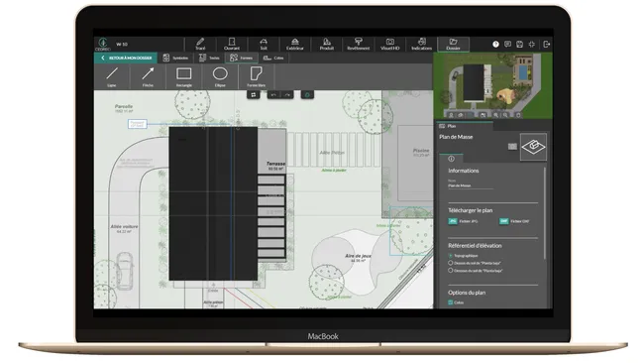Open the Extérieur menu

pos(295,44)
